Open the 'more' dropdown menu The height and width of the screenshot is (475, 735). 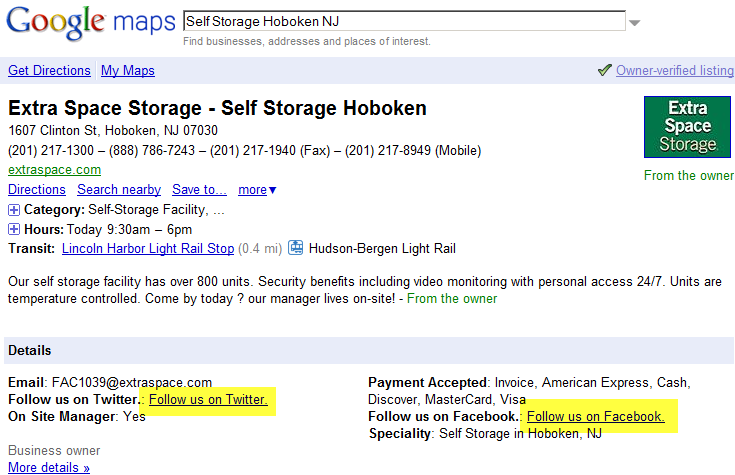pos(257,190)
